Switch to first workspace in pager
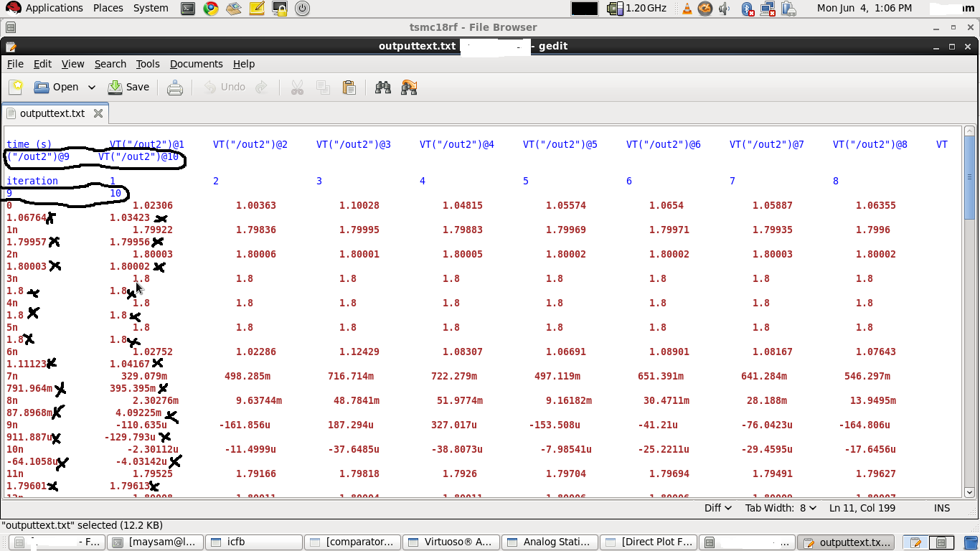Viewport: 980px width, 551px height. coord(915,542)
